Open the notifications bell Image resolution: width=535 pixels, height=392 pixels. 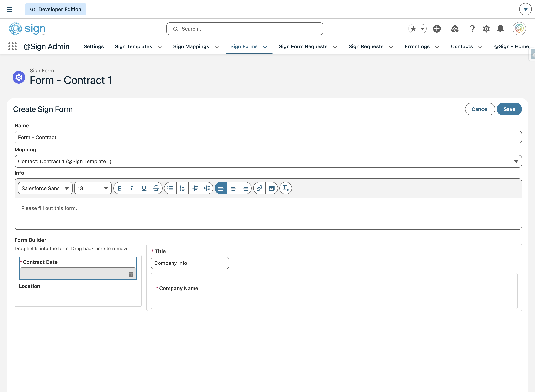(500, 29)
